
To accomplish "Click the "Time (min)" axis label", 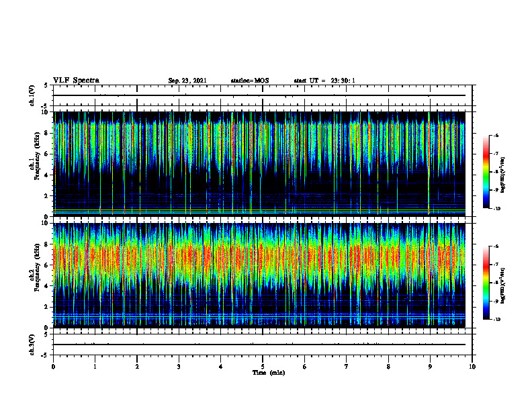I will click(269, 373).
